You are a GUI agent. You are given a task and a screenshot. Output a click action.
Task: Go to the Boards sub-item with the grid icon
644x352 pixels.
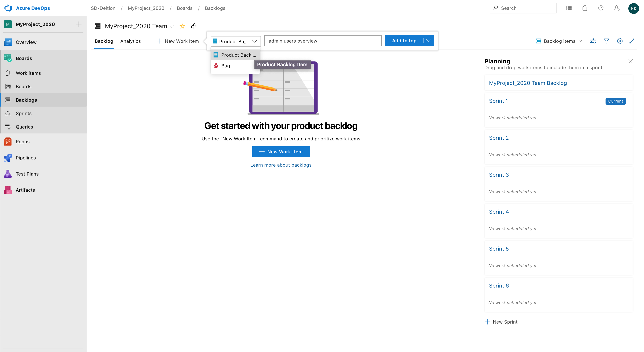(x=44, y=86)
